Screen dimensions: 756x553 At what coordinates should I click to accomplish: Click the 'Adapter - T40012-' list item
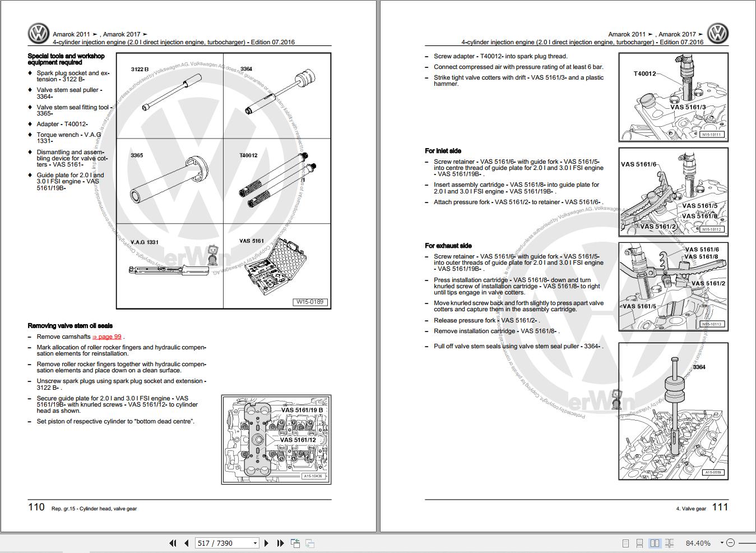coord(62,124)
